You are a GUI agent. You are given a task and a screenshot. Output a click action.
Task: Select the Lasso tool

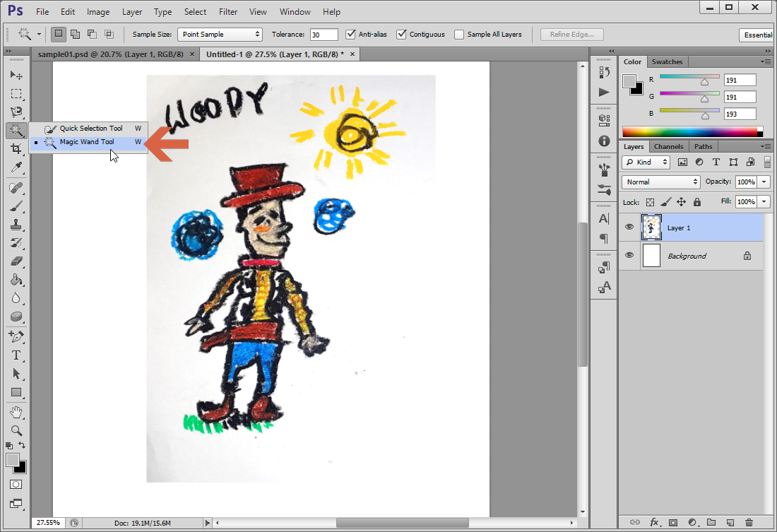coord(16,112)
